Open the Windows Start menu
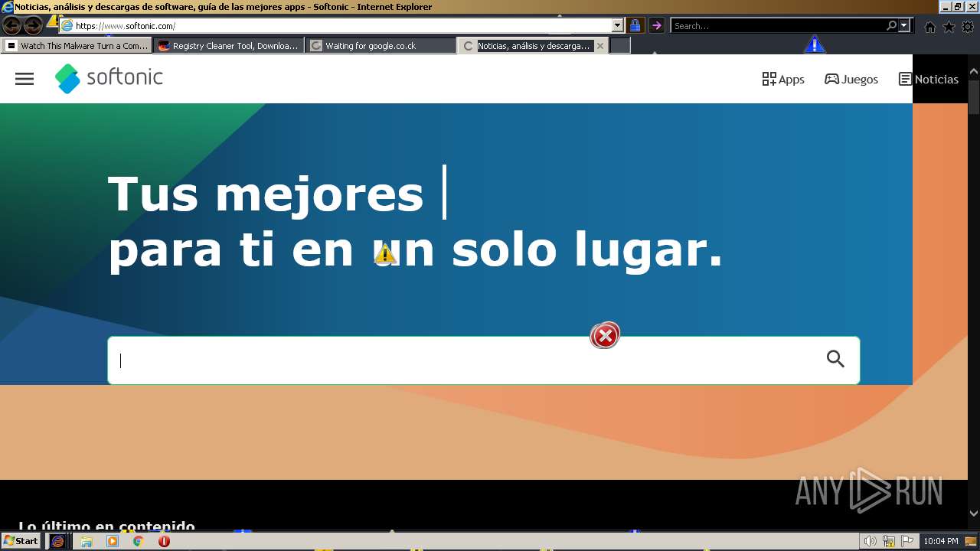The image size is (980, 551). [21, 541]
